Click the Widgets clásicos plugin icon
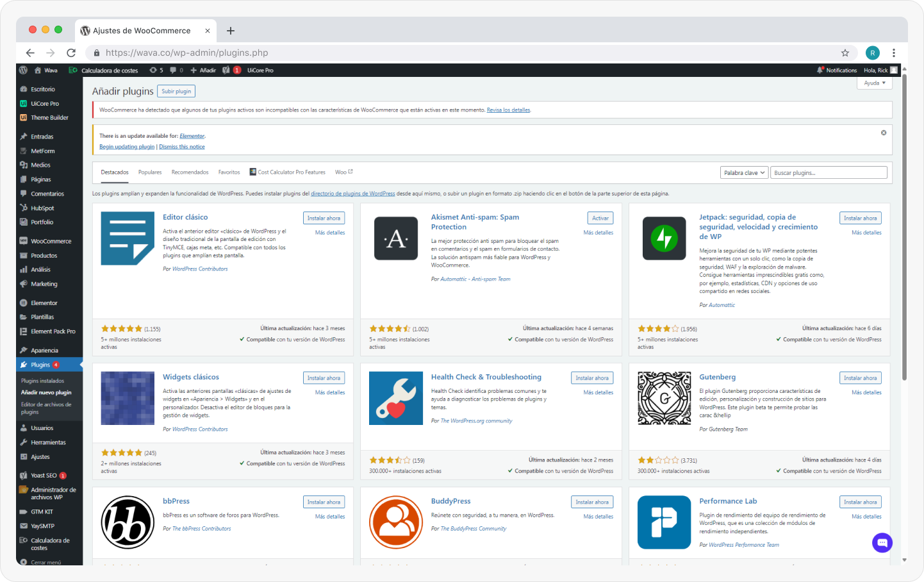Screen dimensions: 924x582 [128, 398]
